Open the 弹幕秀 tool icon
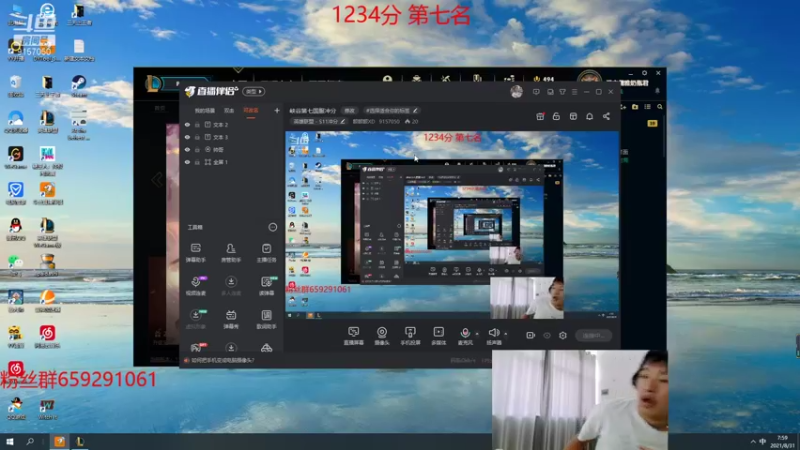Viewport: 800px width, 450px height. click(x=231, y=319)
